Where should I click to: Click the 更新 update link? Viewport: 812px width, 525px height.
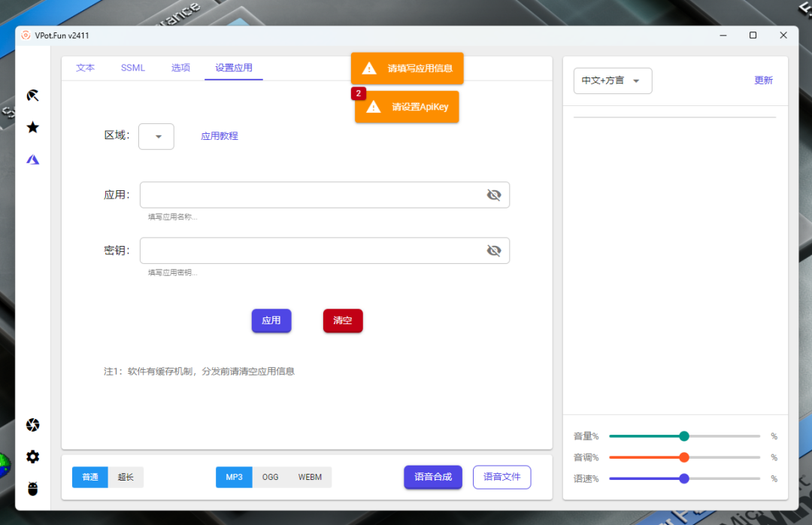pos(763,80)
